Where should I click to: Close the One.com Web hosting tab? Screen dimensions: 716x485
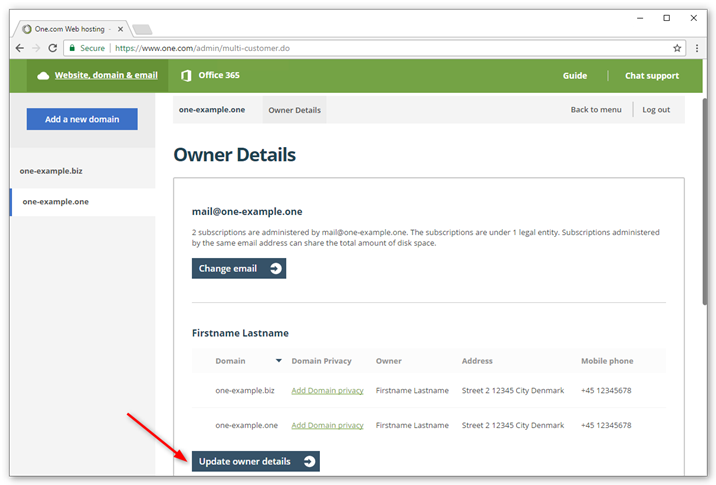point(120,29)
